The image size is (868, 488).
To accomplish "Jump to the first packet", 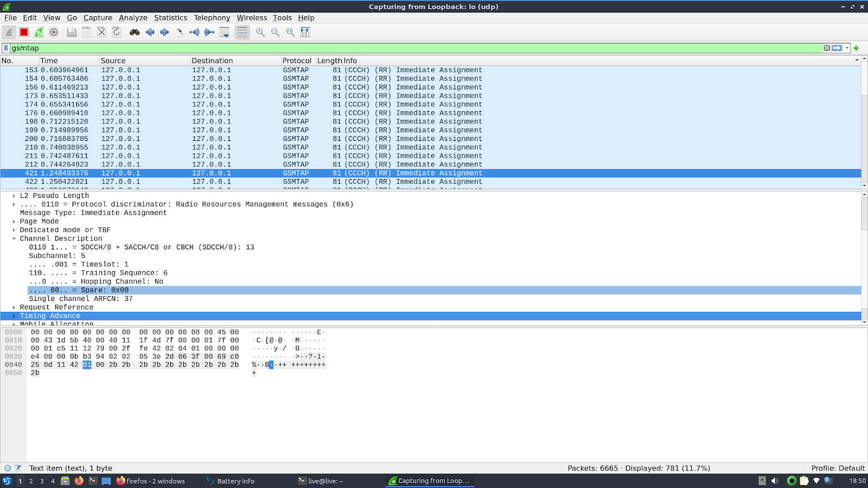I will pyautogui.click(x=194, y=33).
